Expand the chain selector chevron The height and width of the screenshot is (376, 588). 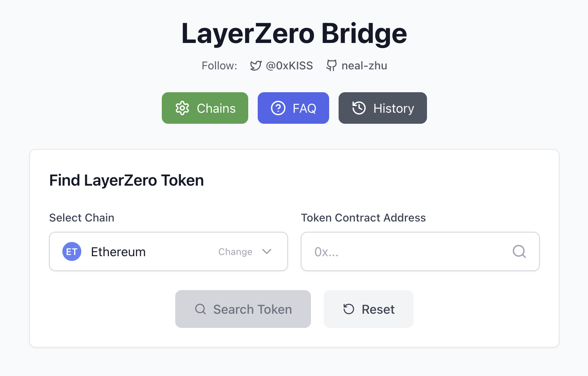point(267,251)
